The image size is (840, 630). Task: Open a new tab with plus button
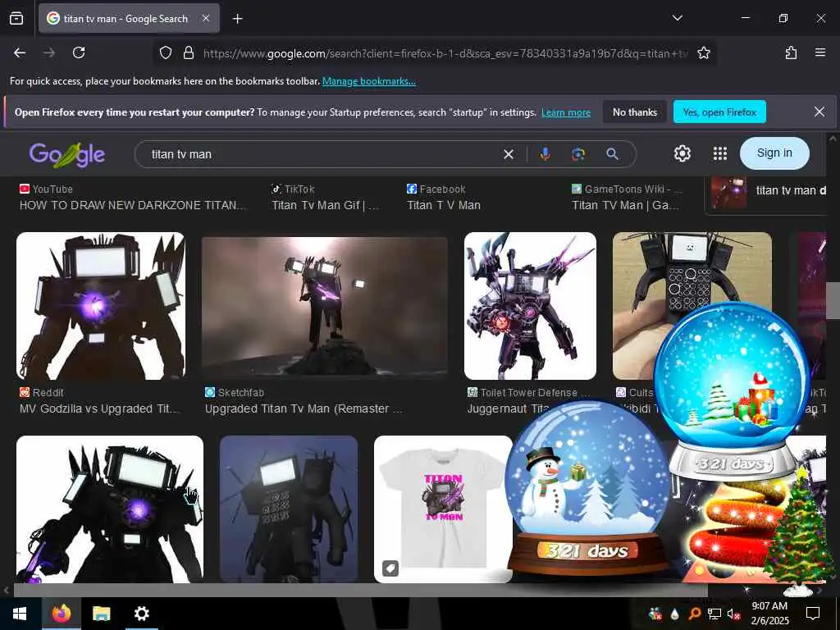237,19
